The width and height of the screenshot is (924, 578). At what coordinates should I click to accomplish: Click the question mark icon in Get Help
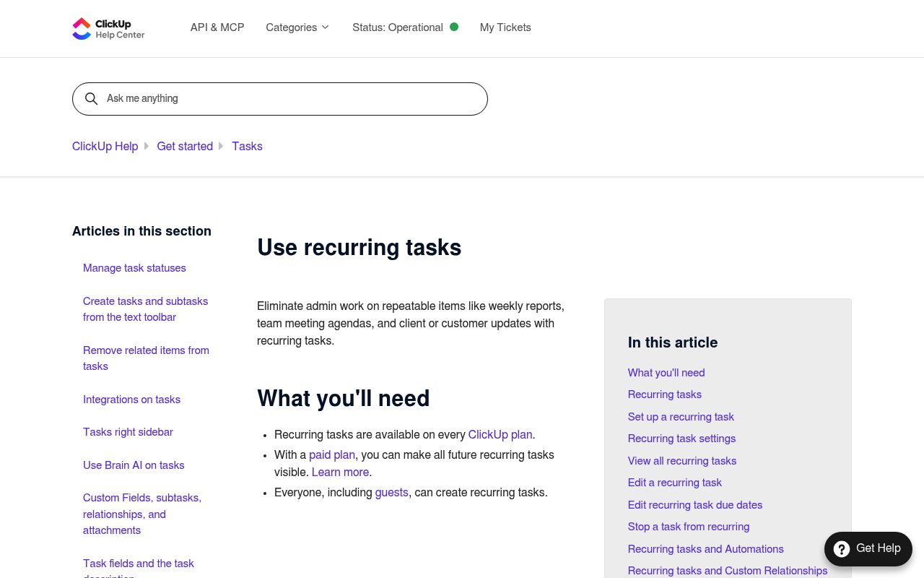841,549
